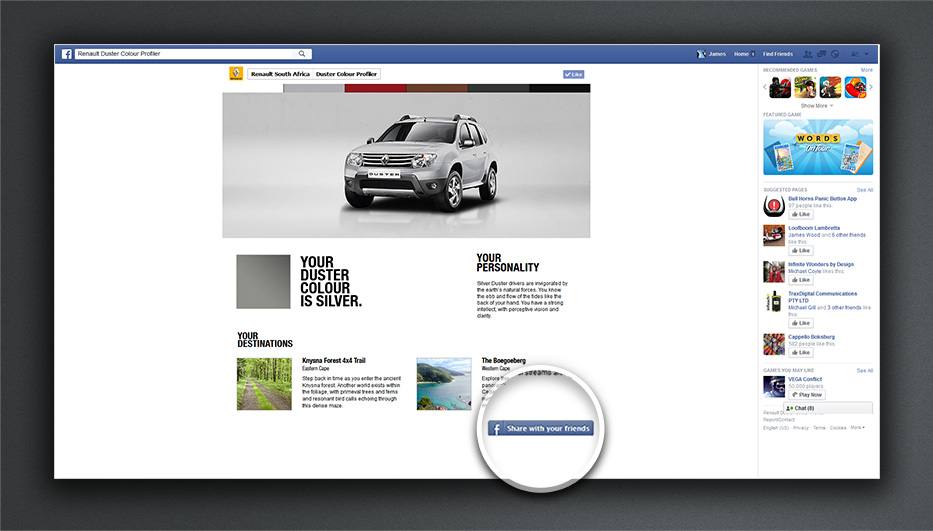Open the account menu dropdown arrow
Screen dimensions: 933x531
click(x=867, y=54)
